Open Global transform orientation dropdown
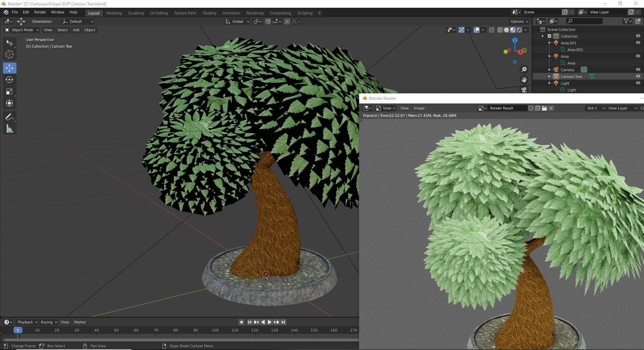Image resolution: width=644 pixels, height=350 pixels. 237,21
